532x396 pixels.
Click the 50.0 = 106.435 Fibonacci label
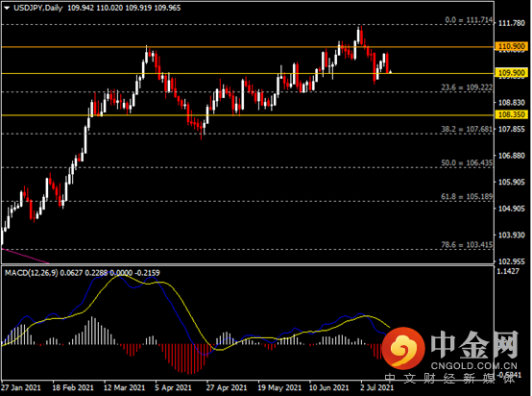pyautogui.click(x=467, y=162)
